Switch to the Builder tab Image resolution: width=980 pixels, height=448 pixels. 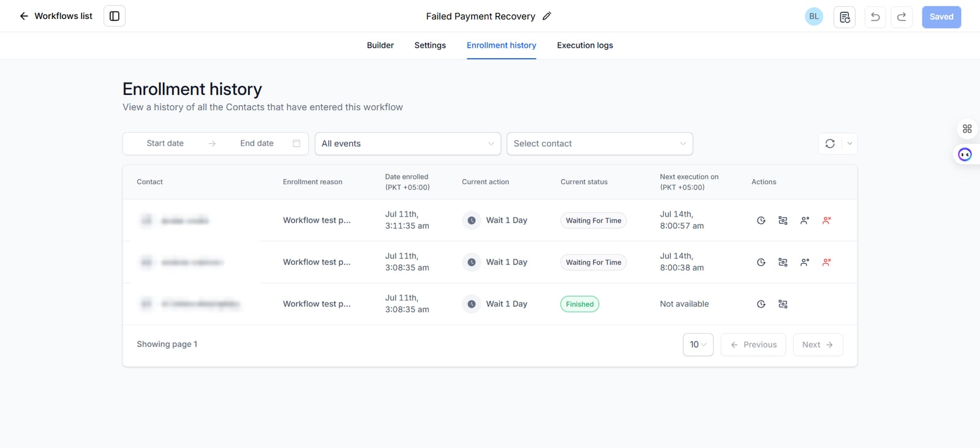click(380, 45)
